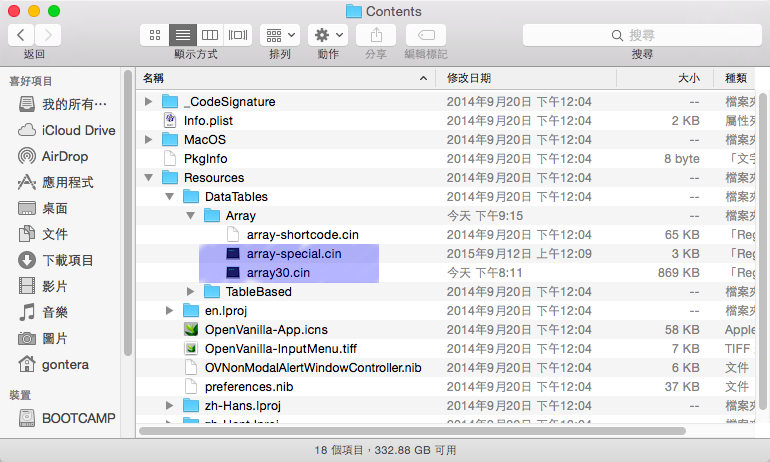This screenshot has width=770, height=462.
Task: Switch to Cover Flow view
Action: click(237, 35)
